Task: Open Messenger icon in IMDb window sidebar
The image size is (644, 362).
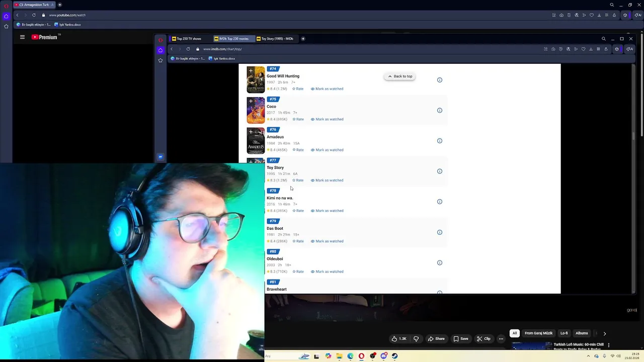Action: [160, 157]
